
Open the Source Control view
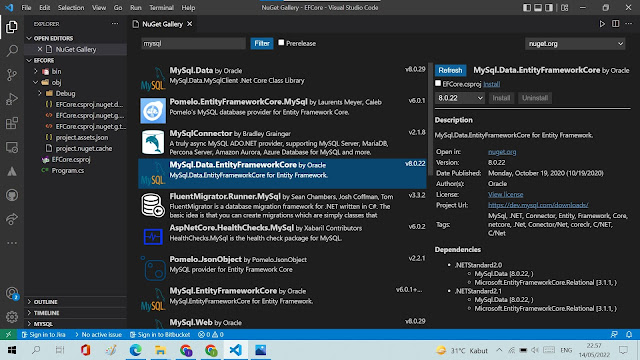click(x=12, y=75)
